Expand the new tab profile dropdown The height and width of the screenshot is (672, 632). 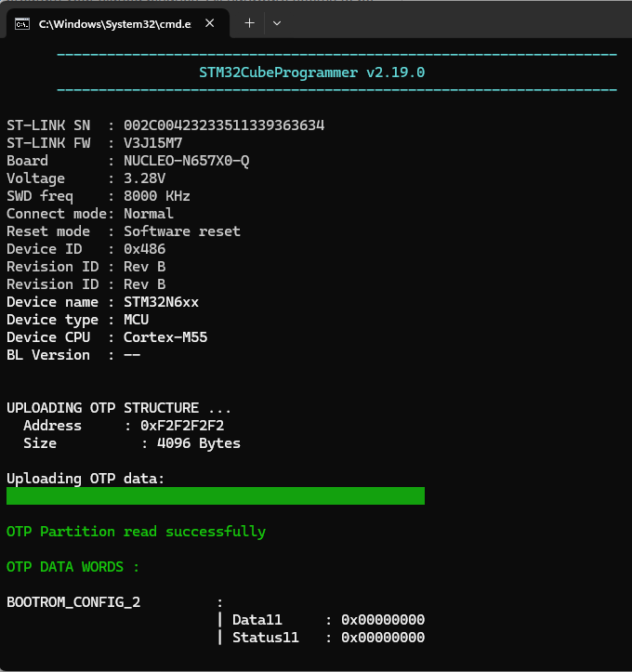(x=277, y=23)
